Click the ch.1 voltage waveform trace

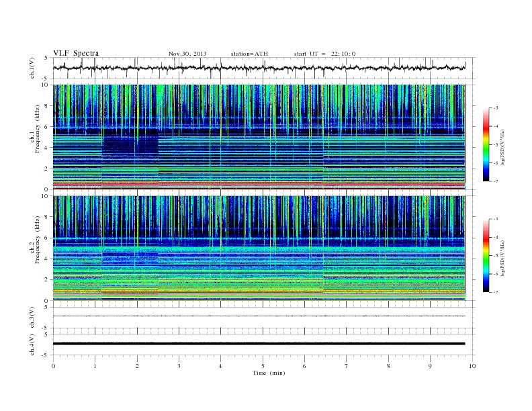259,68
